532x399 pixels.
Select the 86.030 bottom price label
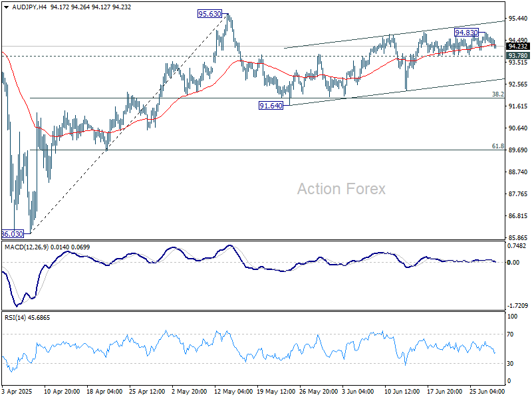pyautogui.click(x=13, y=234)
